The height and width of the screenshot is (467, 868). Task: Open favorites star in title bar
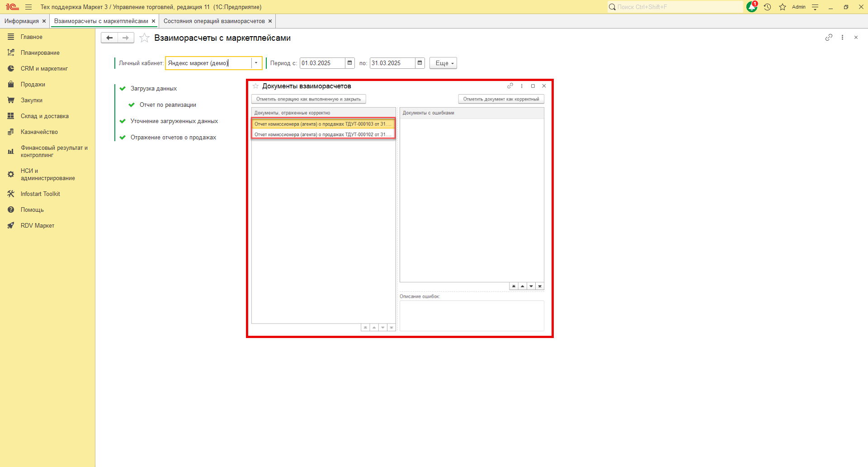point(783,7)
